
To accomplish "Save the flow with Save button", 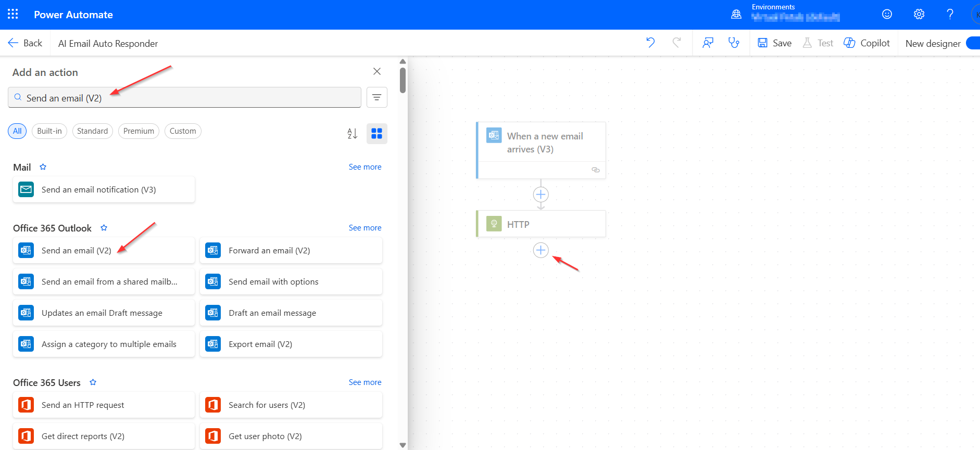I will [774, 43].
